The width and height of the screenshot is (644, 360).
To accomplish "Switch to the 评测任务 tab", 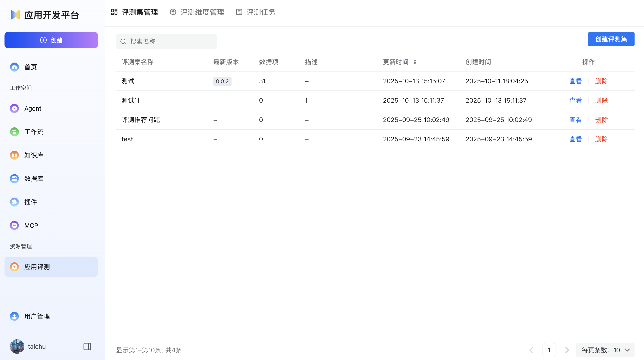I will point(261,12).
